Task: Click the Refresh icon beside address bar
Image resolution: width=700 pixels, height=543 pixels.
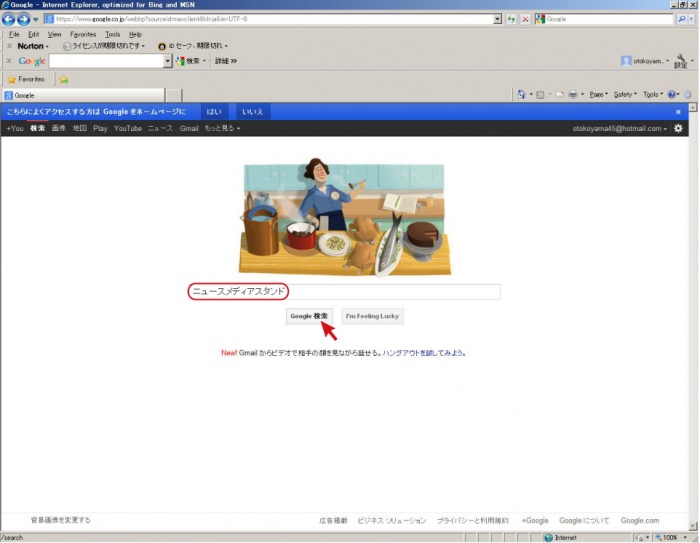Action: 511,19
